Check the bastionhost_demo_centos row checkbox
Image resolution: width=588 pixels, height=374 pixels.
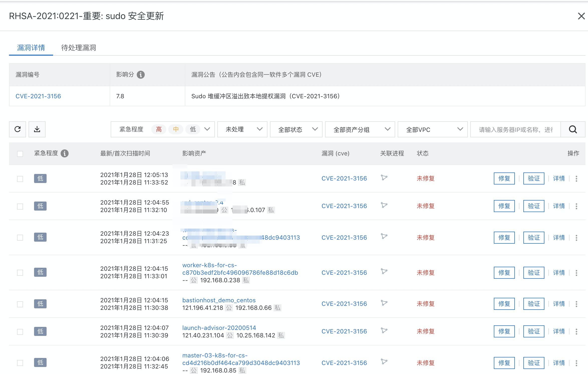tap(20, 304)
